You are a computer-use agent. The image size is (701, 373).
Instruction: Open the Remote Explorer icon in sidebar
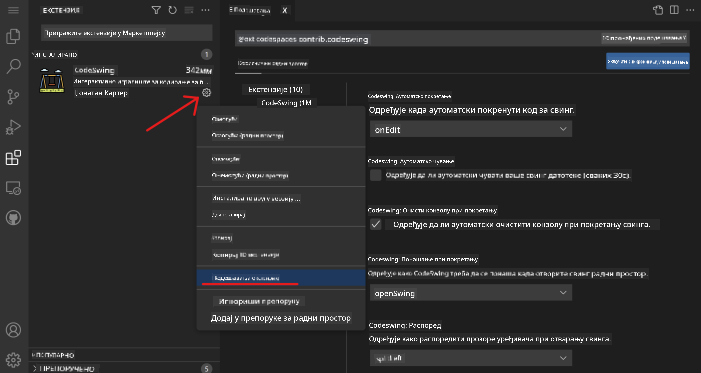coord(13,188)
